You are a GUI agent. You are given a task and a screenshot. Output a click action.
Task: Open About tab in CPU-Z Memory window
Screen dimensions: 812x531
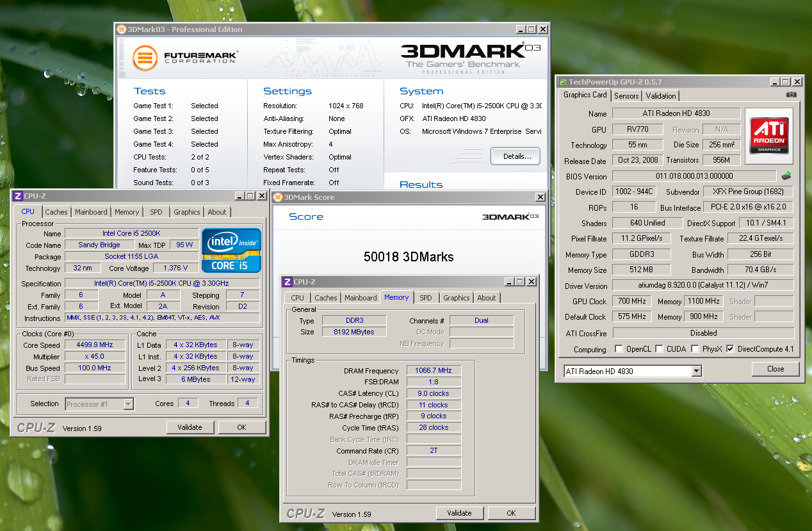[487, 298]
